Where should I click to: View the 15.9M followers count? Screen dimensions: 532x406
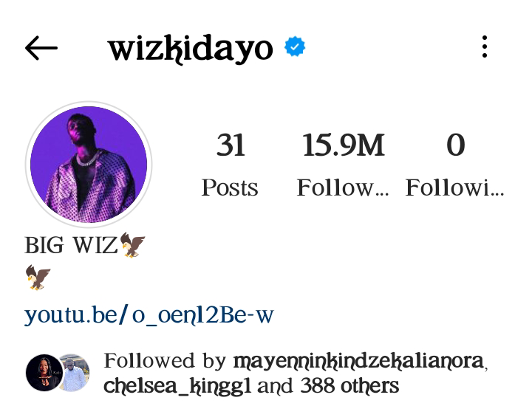[x=344, y=145]
